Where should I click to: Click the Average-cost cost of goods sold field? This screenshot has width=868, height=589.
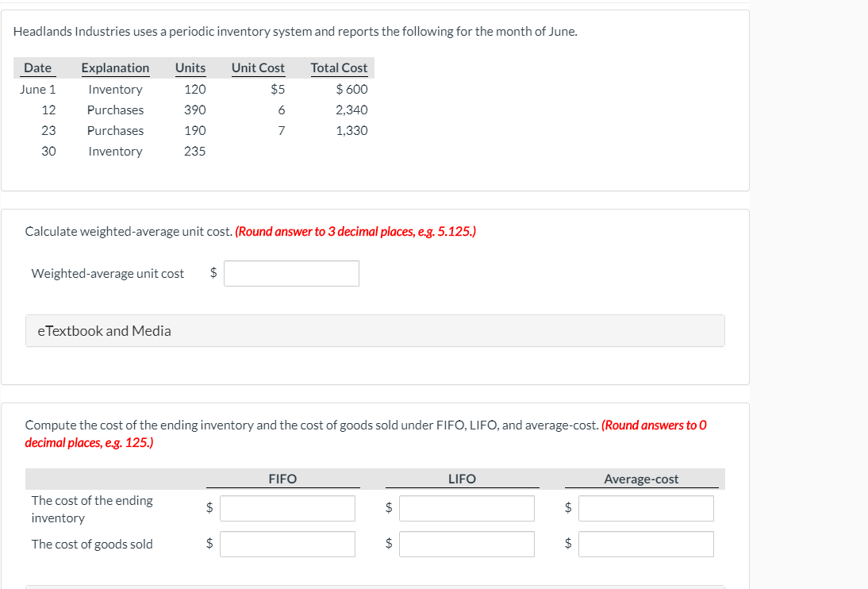point(645,544)
